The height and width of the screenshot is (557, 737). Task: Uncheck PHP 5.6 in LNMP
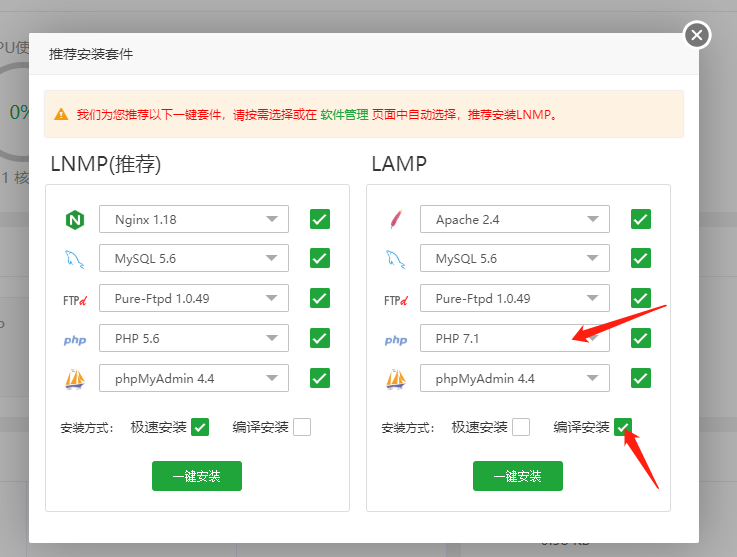(320, 338)
